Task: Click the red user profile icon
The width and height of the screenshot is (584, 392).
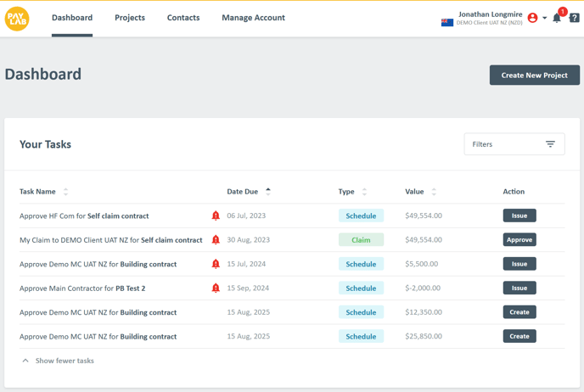Action: 532,18
